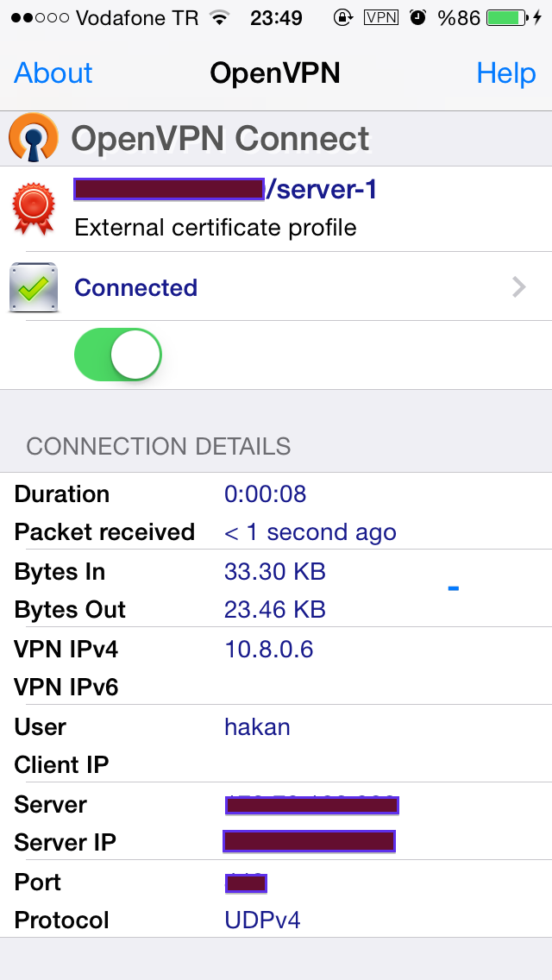Tap the Bytes In value 33.30 KB
This screenshot has height=980, width=552.
click(275, 572)
